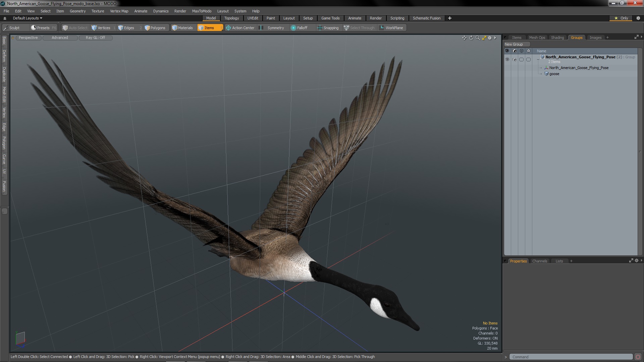This screenshot has width=644, height=362.
Task: Toggle second checkbox of goose group row
Action: tap(529, 59)
